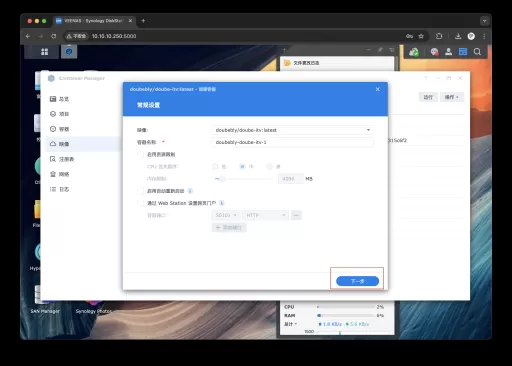
Task: Open a new browser tab with plus icon
Action: pos(143,21)
